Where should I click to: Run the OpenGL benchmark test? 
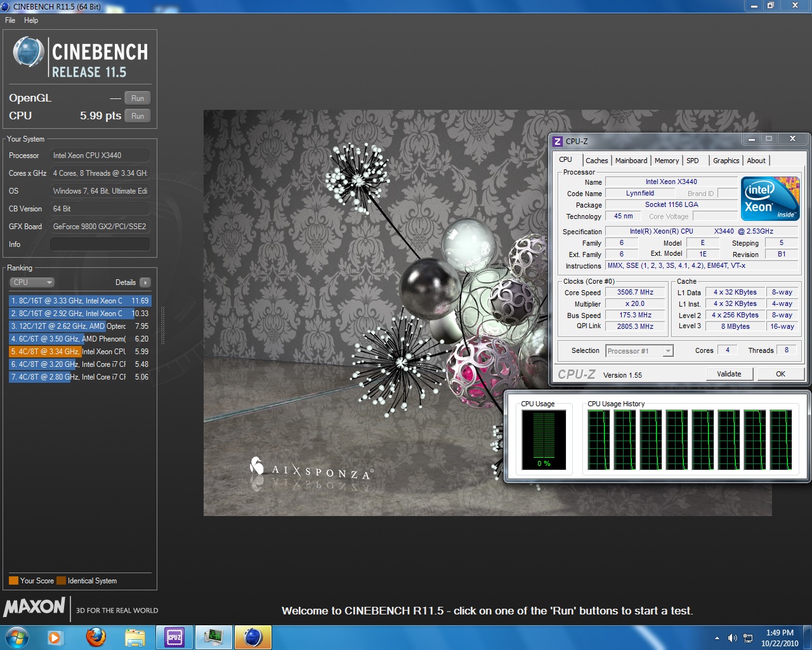[138, 98]
